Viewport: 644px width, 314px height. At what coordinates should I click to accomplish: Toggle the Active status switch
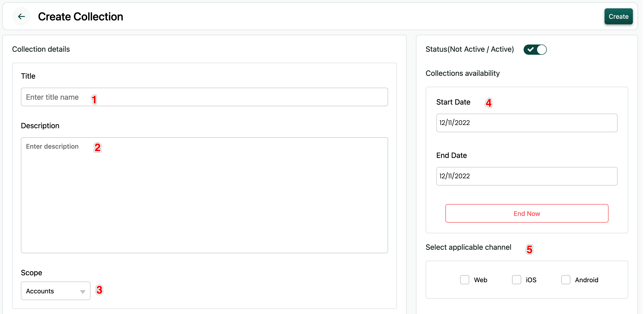click(535, 49)
